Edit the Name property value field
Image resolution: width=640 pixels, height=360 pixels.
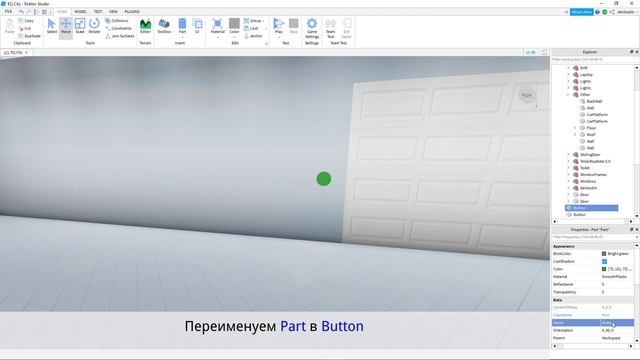pos(617,323)
